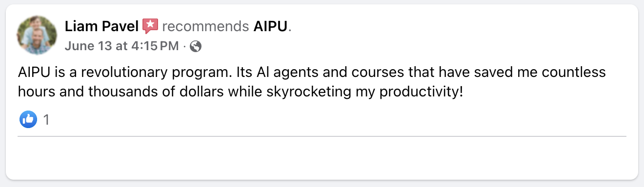644x187 pixels.
Task: View the reaction count number 1
Action: [x=46, y=120]
